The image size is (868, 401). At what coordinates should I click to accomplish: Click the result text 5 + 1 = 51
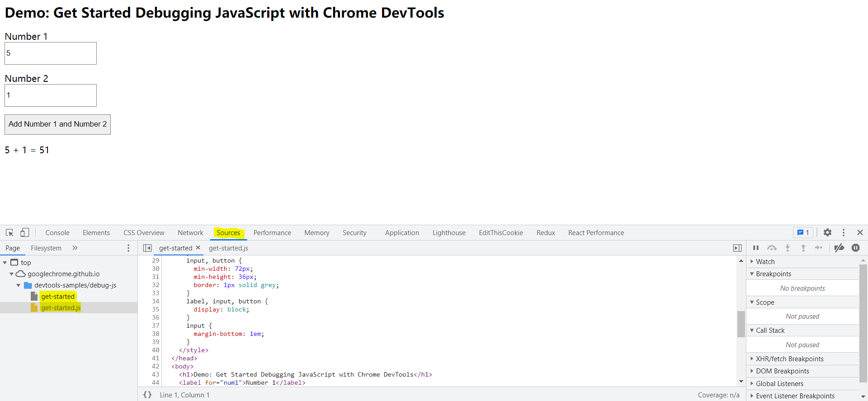tap(27, 150)
